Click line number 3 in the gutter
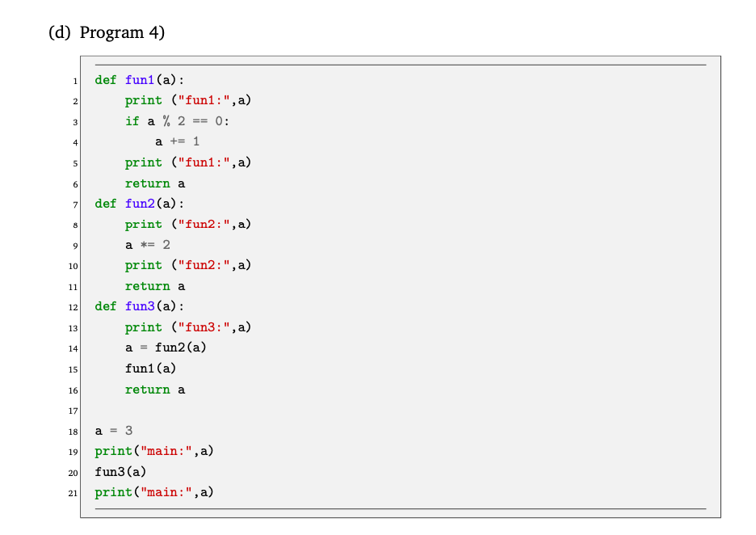 click(x=75, y=122)
